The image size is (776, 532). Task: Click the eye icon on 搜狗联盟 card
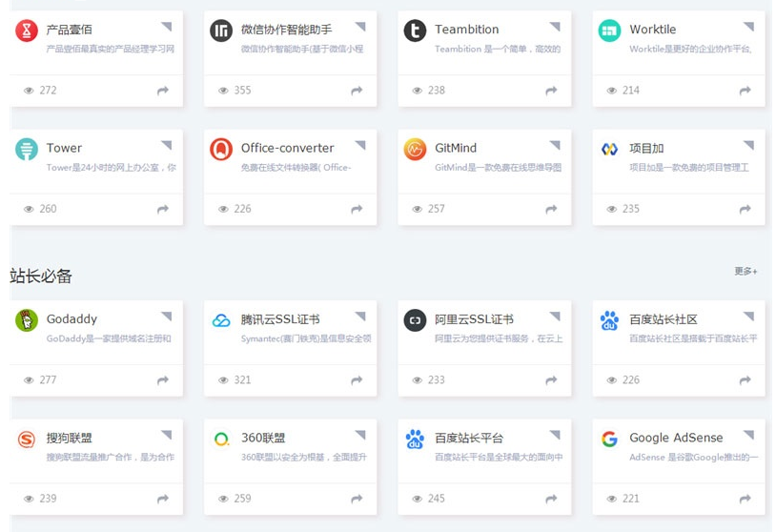(30, 499)
